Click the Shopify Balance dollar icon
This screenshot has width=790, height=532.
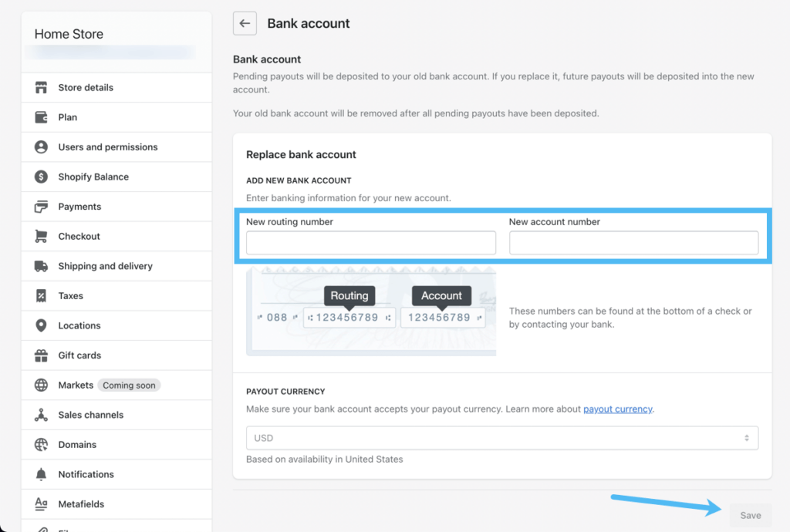point(42,177)
